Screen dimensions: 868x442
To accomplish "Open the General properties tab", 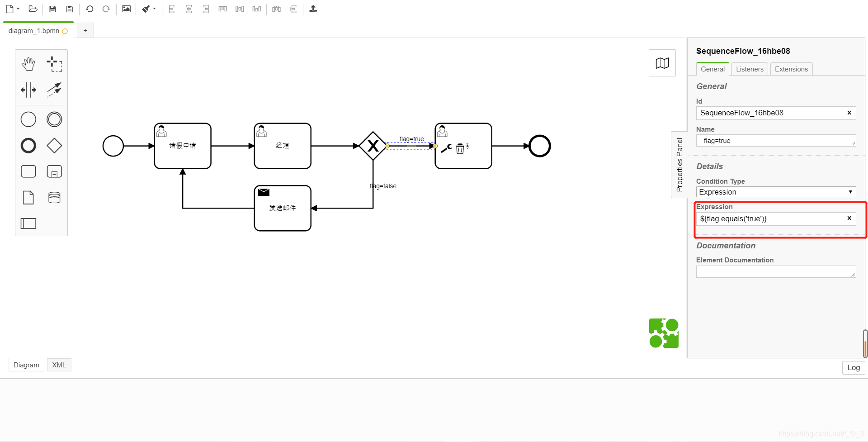I will 712,69.
